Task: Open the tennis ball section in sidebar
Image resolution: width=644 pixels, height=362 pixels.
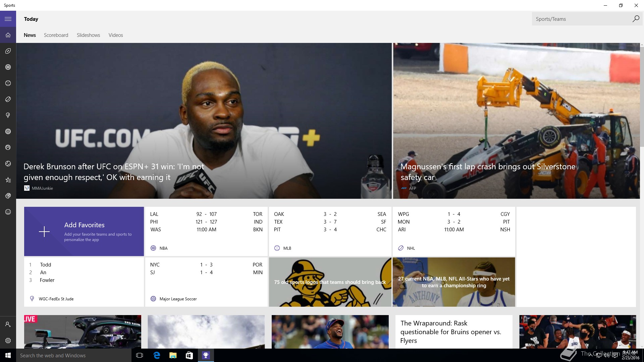Action: pos(8,164)
